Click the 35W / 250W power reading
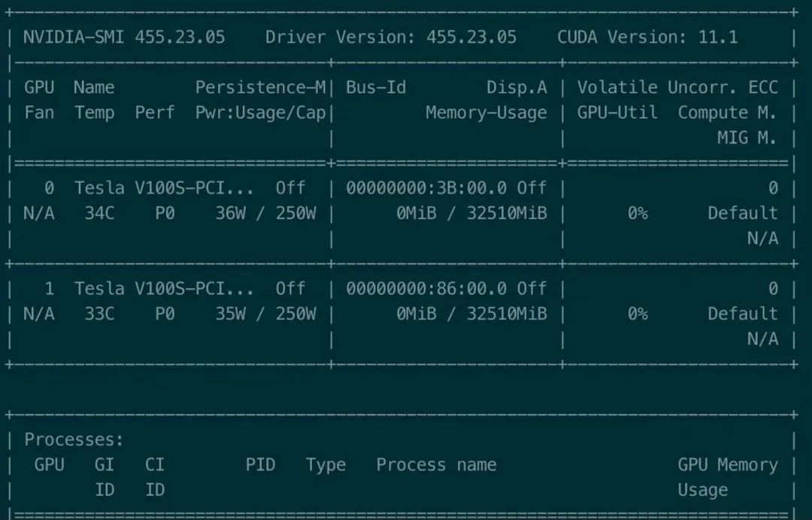Viewport: 812px width, 520px height. [265, 314]
